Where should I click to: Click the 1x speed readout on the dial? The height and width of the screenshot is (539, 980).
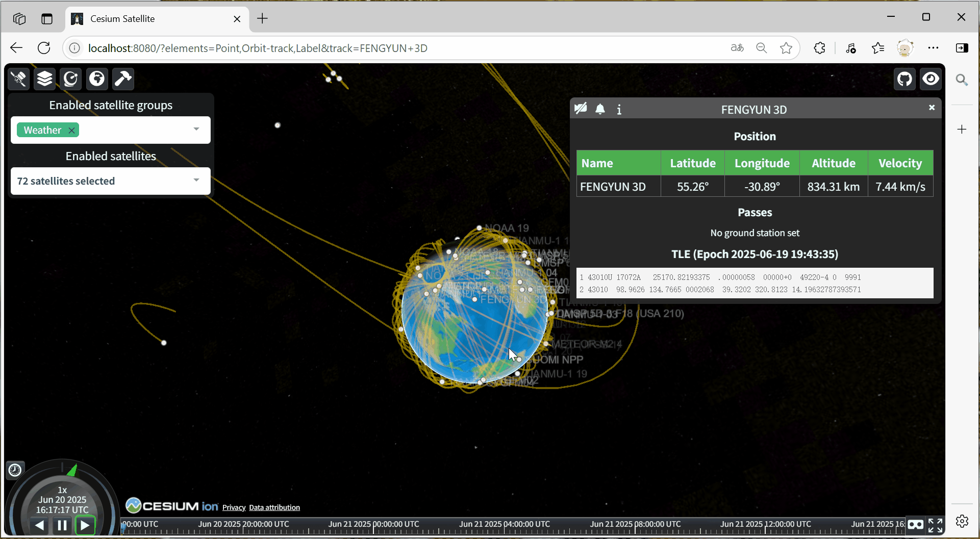click(62, 490)
